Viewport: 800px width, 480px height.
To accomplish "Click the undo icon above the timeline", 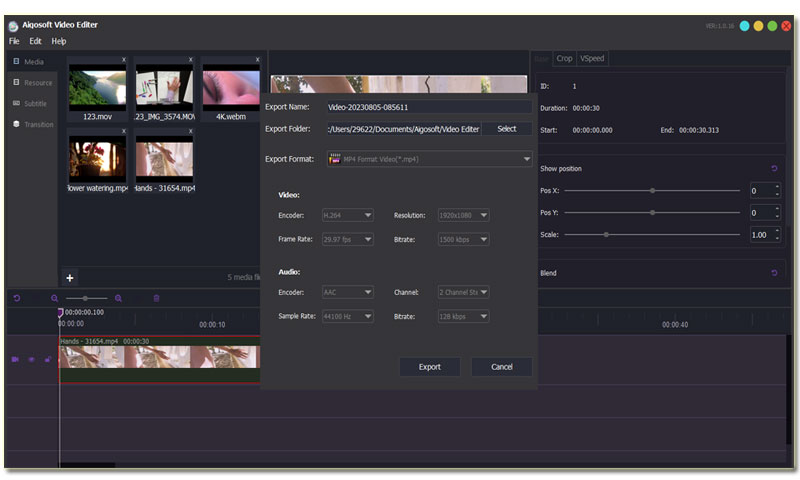I will [17, 298].
